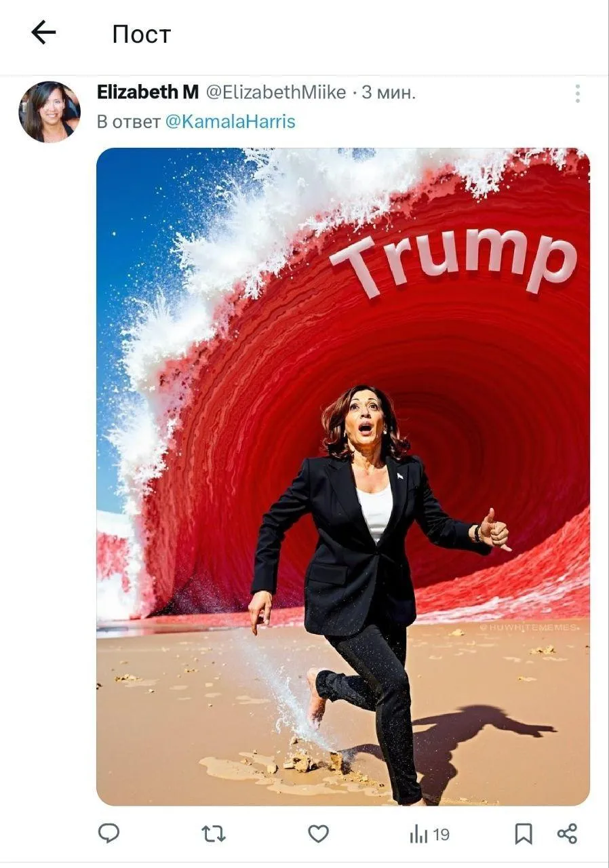The height and width of the screenshot is (868, 609).
Task: Like the post with the heart icon
Action: tap(319, 834)
